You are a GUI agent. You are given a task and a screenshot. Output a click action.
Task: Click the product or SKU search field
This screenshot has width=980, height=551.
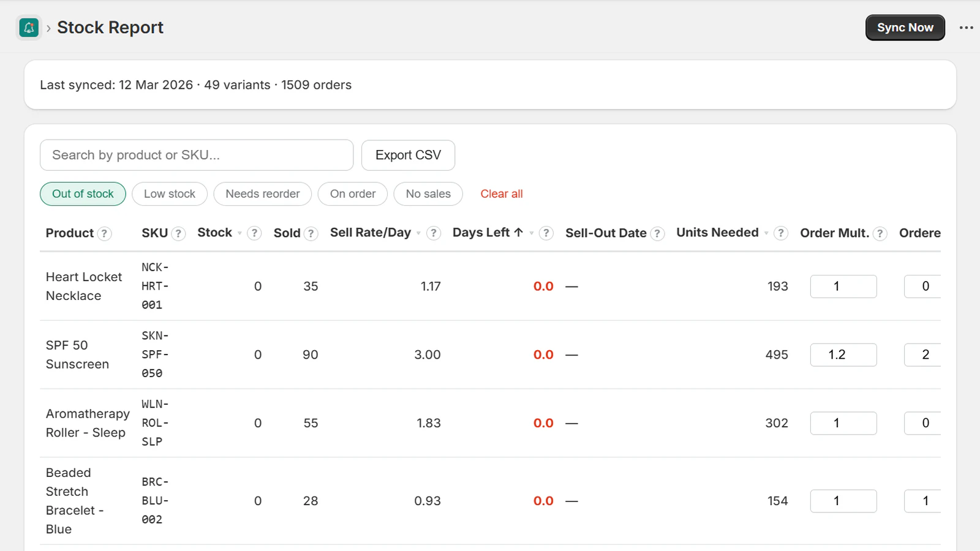[x=196, y=155]
